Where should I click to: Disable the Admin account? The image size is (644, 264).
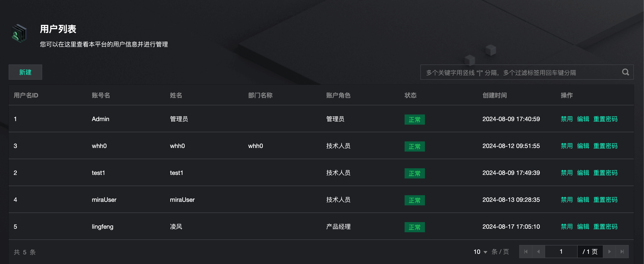pyautogui.click(x=566, y=119)
